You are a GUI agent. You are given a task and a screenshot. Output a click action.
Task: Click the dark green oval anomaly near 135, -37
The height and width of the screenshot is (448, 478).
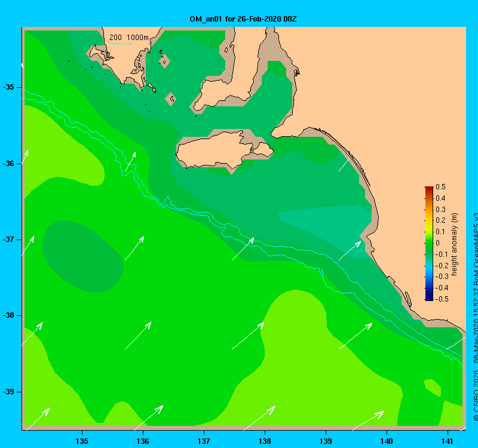coord(82,256)
